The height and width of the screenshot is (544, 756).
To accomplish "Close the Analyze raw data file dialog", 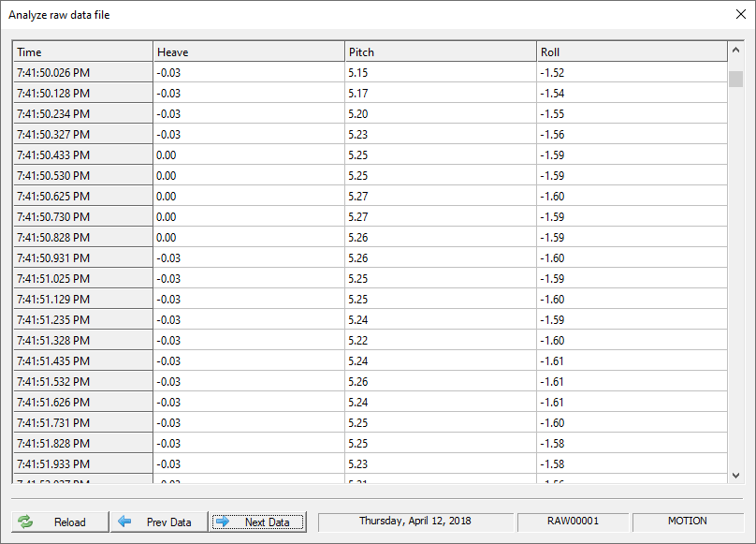I will [x=741, y=14].
